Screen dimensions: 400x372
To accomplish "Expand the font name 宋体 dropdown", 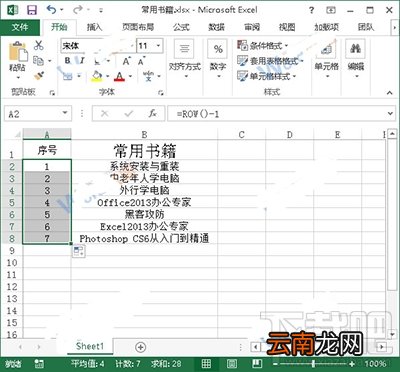I will (132, 46).
